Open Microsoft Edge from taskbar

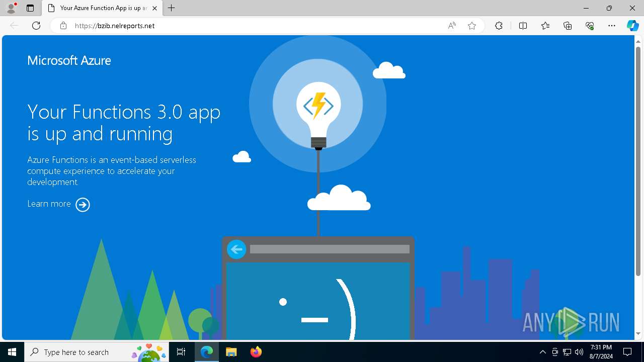[x=207, y=352]
